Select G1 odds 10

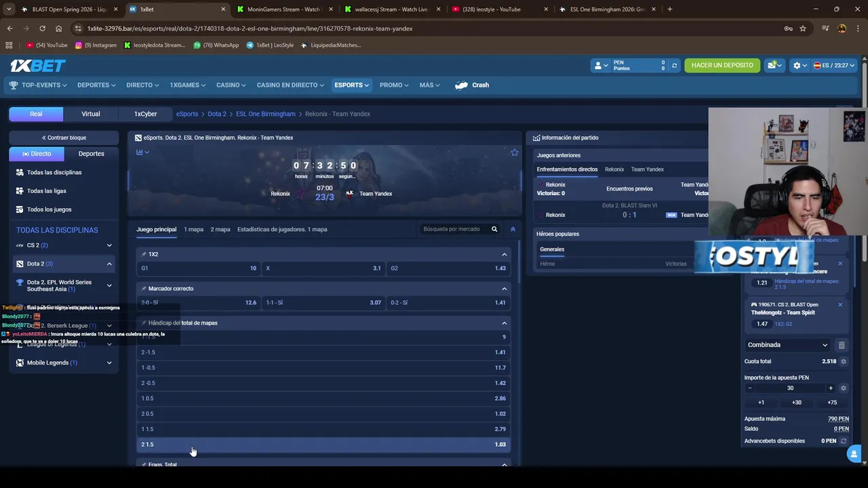[199, 268]
